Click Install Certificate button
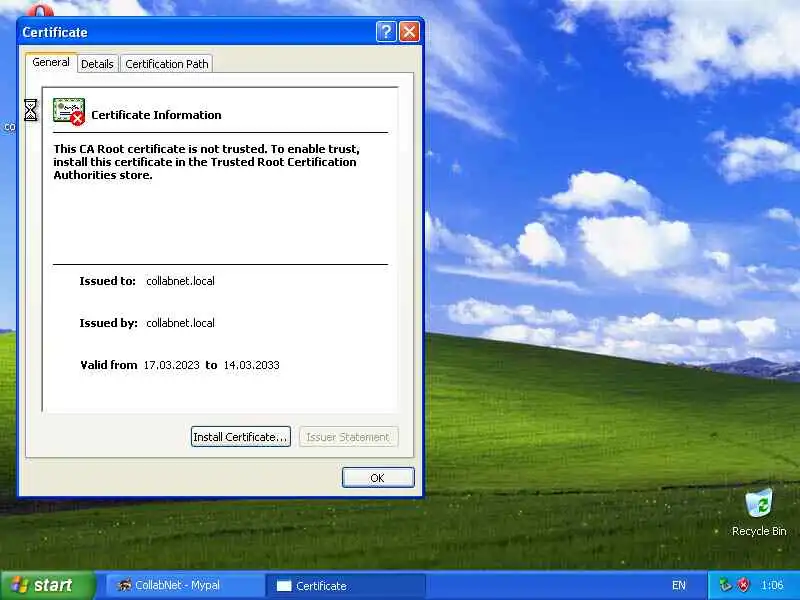 click(241, 437)
